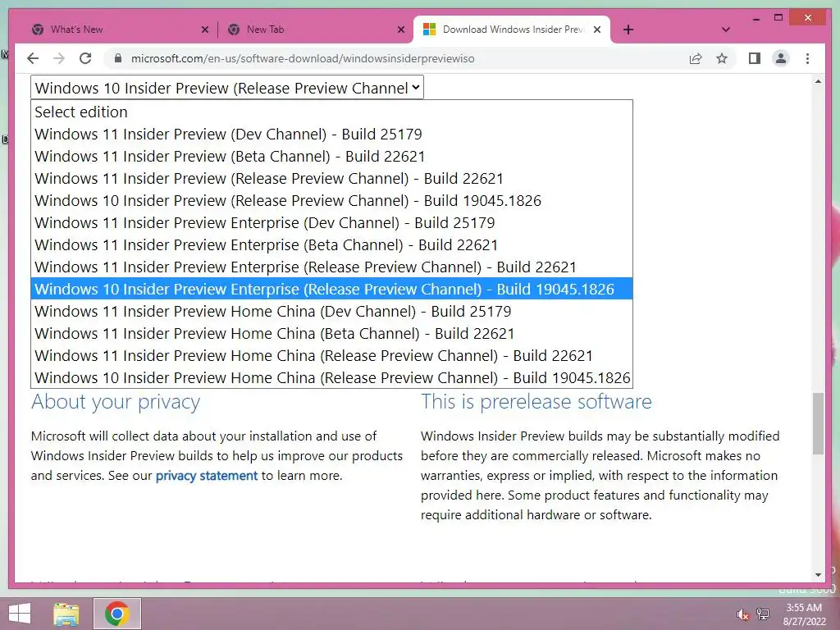Switch to the New Tab tab
The height and width of the screenshot is (630, 840).
tap(316, 30)
